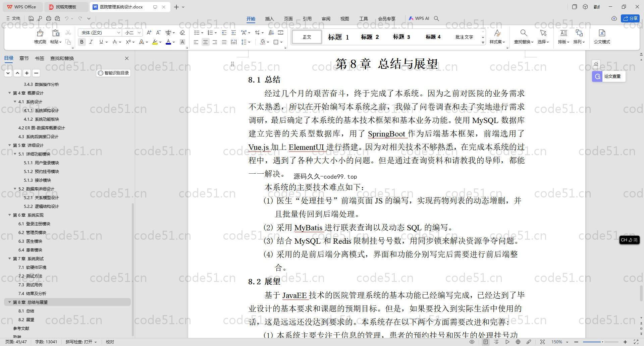Go to 7.3 测试用例 in outline
The width and height of the screenshot is (644, 346).
click(x=30, y=285)
